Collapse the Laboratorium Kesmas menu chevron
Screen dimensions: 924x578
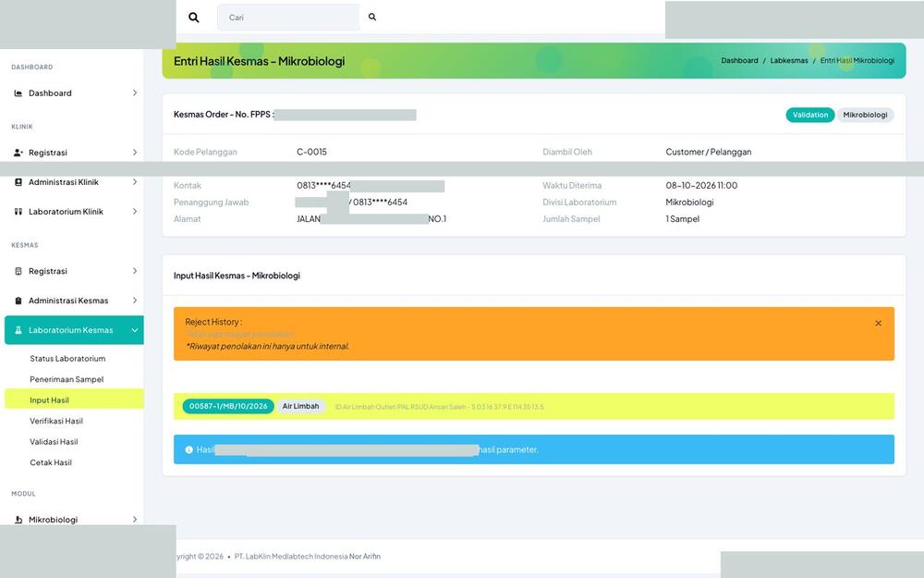134,330
